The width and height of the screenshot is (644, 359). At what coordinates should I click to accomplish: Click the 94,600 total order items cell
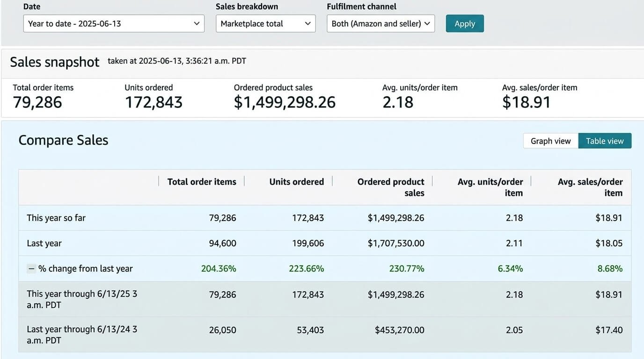pyautogui.click(x=223, y=244)
